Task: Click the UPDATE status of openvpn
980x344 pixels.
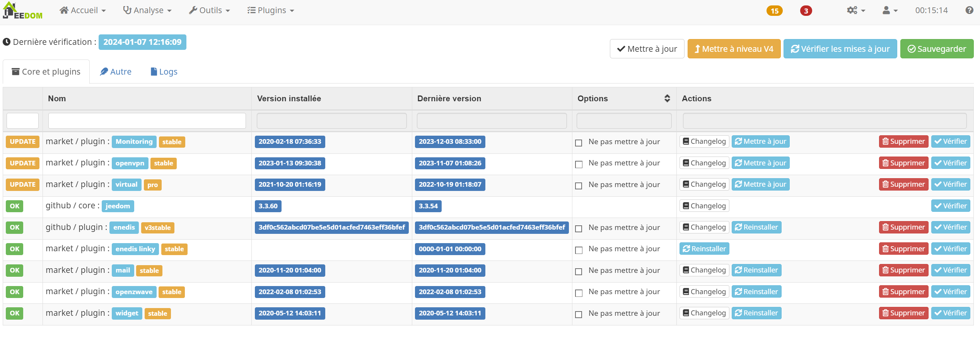Action: (x=22, y=163)
